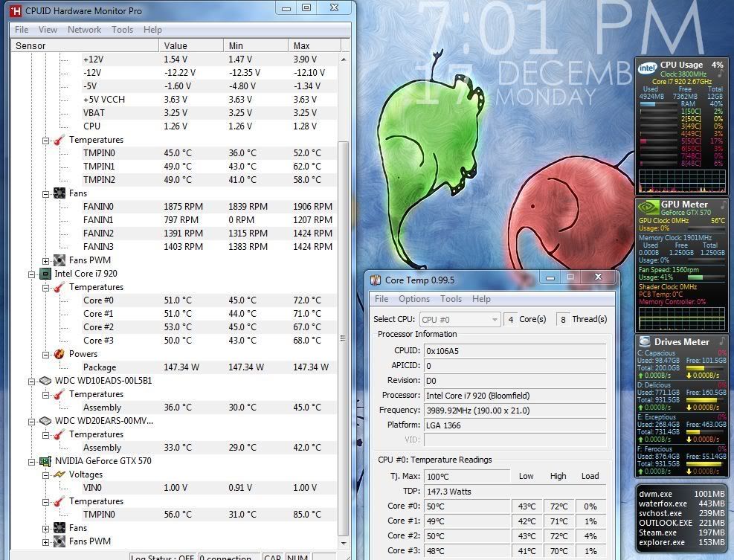This screenshot has height=560, width=734.
Task: Click the NVIDIA GeForce GTX 570 card icon
Action: click(45, 461)
